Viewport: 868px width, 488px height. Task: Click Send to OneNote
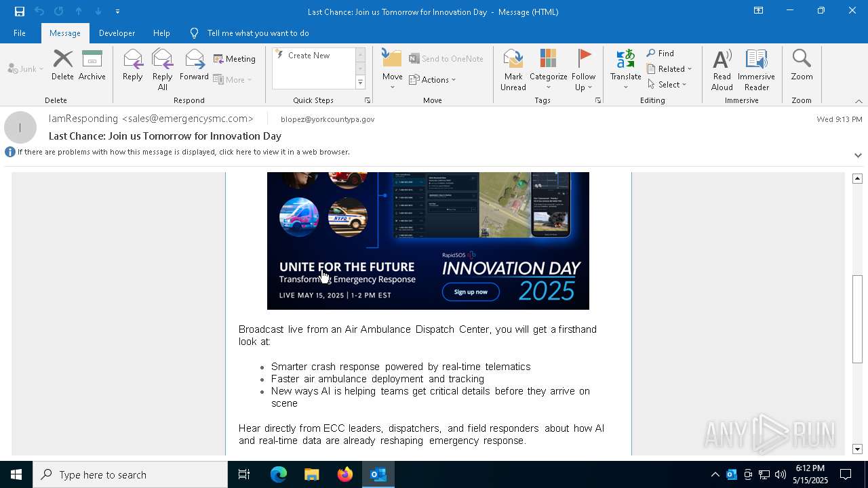(446, 59)
